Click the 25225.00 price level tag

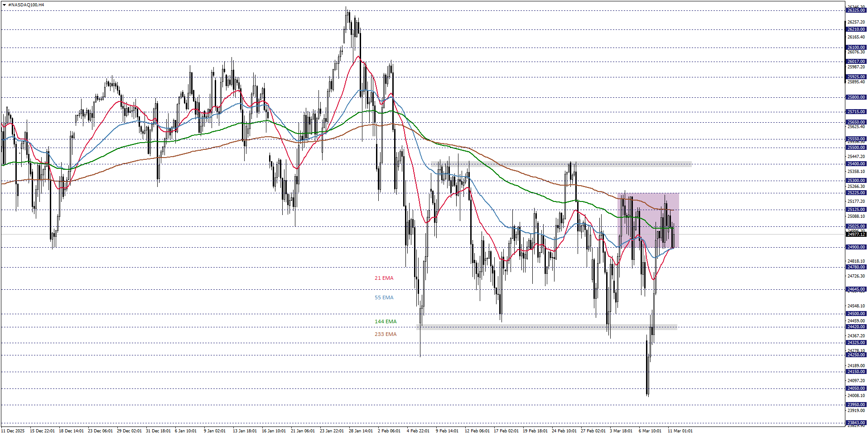[856, 192]
